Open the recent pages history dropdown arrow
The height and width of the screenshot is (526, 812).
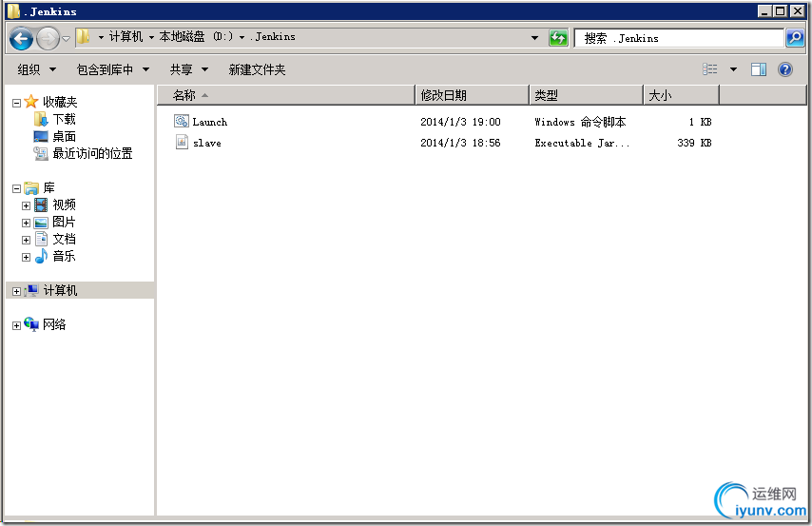pos(67,38)
